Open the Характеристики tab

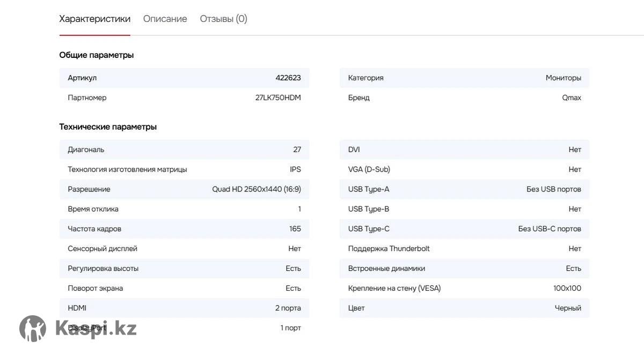point(94,19)
